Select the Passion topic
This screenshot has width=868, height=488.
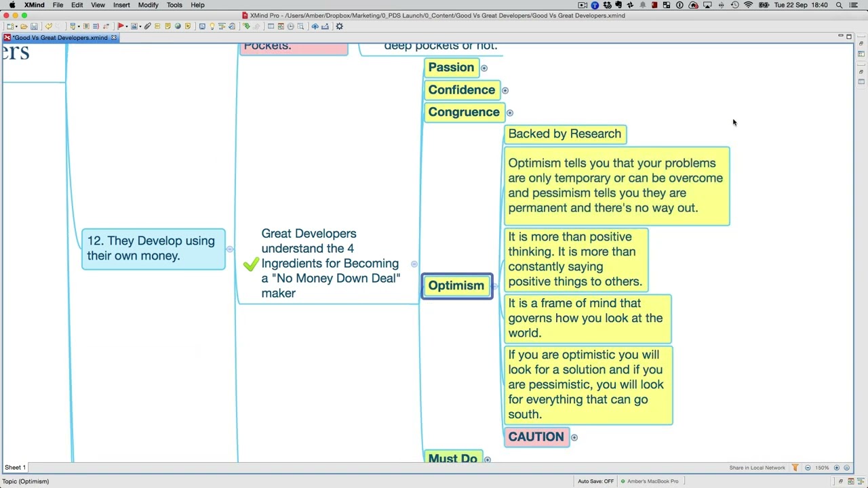coord(451,68)
